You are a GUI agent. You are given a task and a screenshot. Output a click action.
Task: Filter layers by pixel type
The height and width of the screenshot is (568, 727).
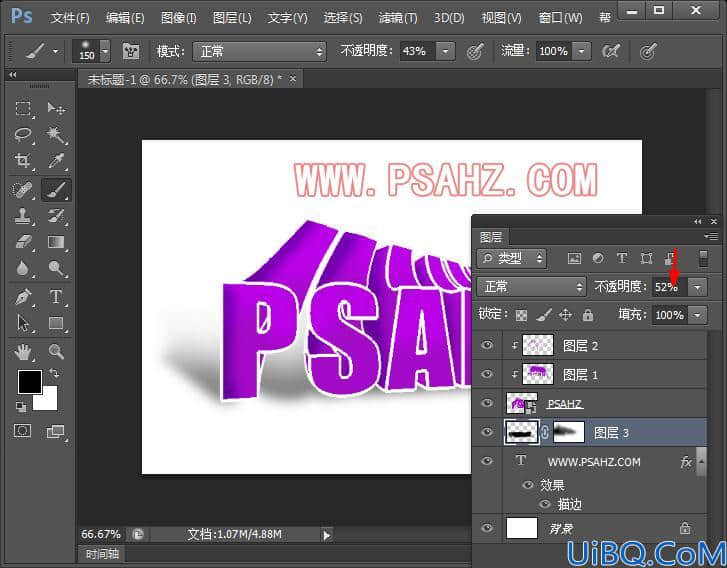click(574, 258)
